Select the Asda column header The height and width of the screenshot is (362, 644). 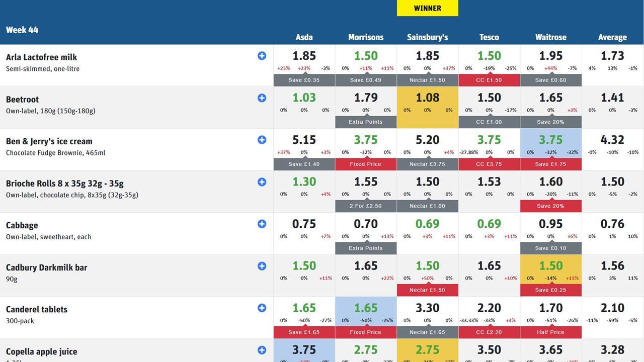(x=304, y=37)
